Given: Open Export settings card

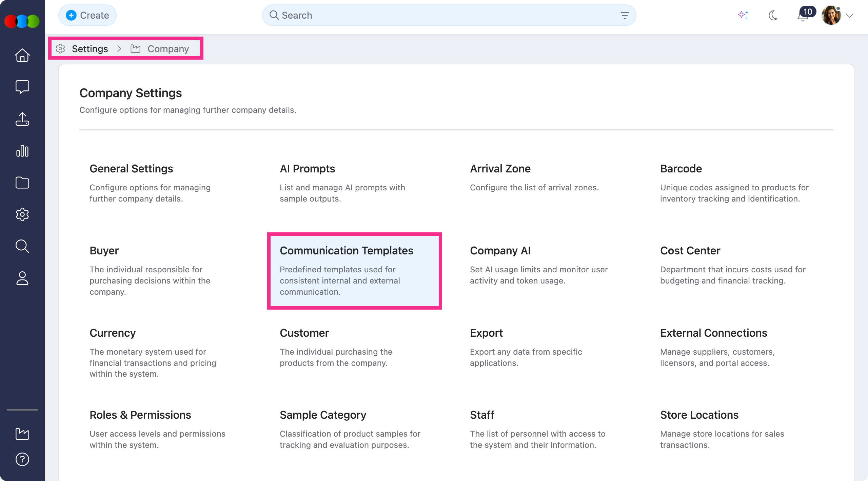Looking at the screenshot, I should click(545, 353).
